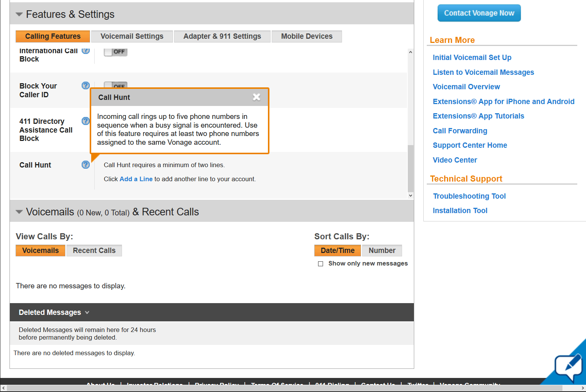Open the Adapter & 911 Settings tab
This screenshot has height=392, width=586.
pos(222,36)
